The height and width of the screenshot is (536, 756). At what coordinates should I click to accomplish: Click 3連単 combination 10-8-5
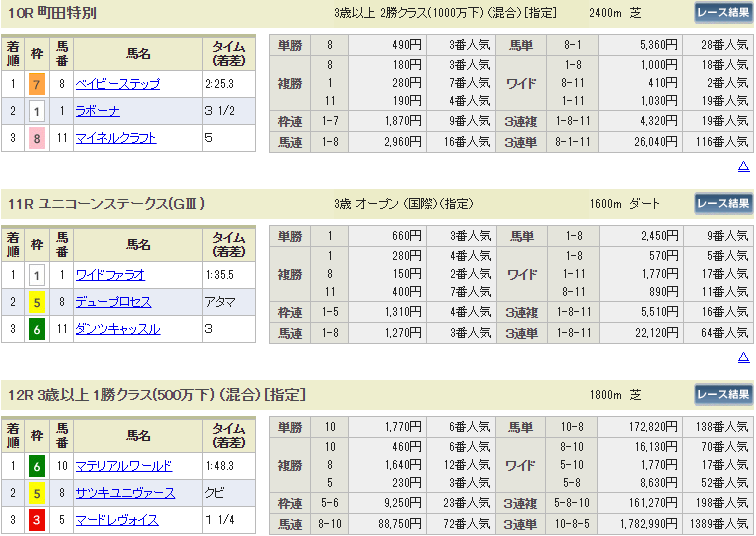point(572,524)
